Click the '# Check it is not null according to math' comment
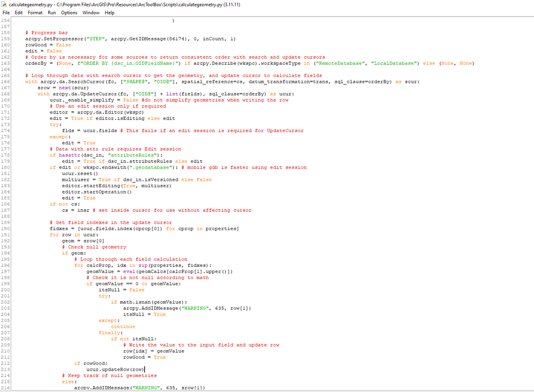 click(x=148, y=278)
